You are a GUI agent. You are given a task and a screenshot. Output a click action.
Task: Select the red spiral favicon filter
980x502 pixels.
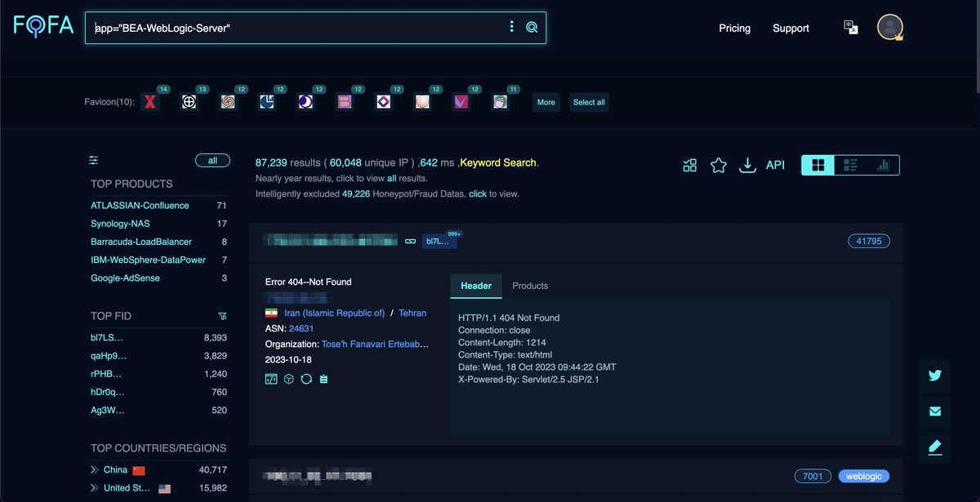228,102
